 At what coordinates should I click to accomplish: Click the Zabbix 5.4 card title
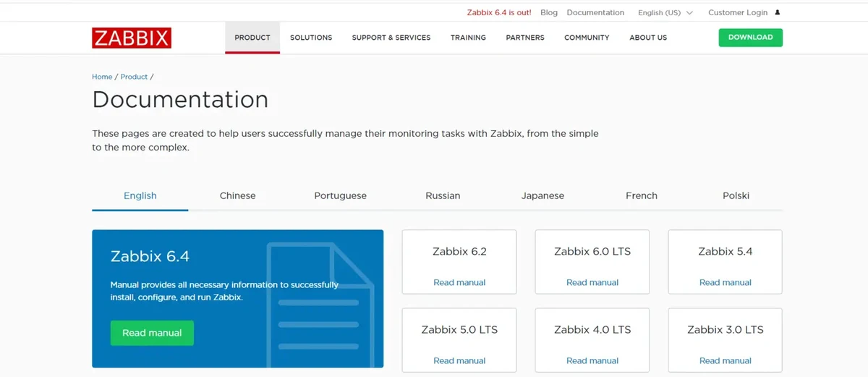(726, 251)
